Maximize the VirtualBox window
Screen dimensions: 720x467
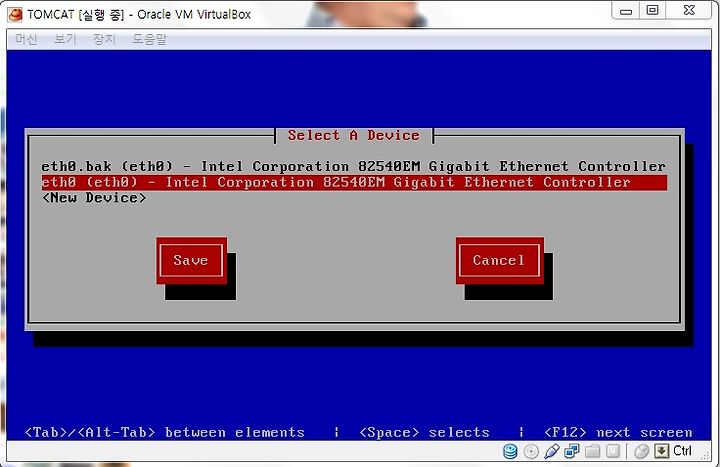pos(652,11)
